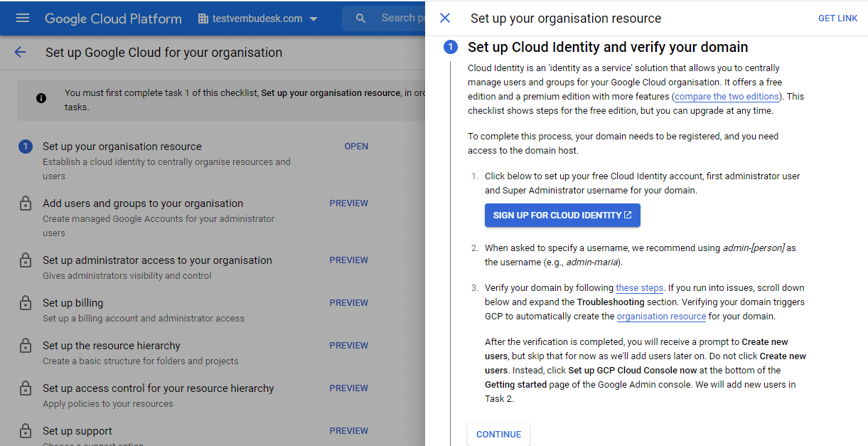Click the back arrow beside page title
Image resolution: width=868 pixels, height=446 pixels.
pyautogui.click(x=20, y=52)
